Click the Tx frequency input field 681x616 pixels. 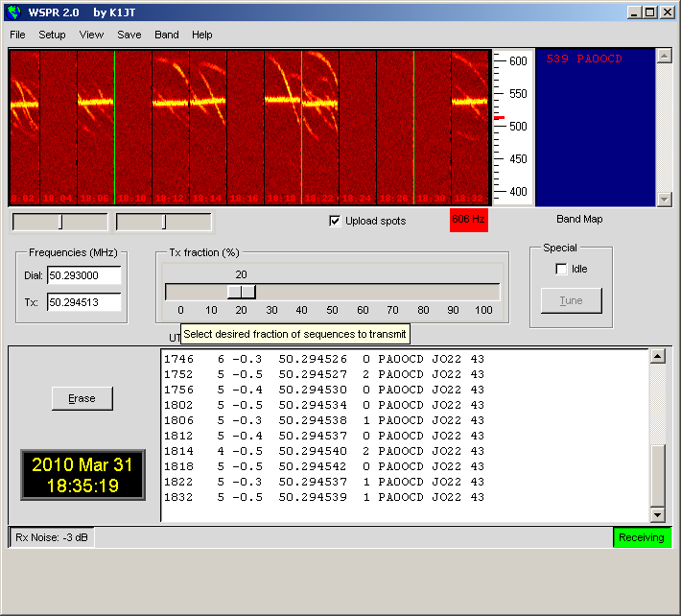pos(83,302)
